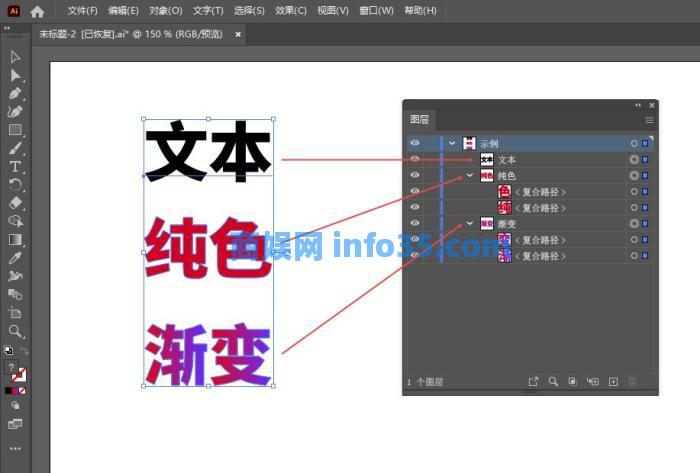The height and width of the screenshot is (473, 700).
Task: Click the fill box with question mark
Action: 11,367
